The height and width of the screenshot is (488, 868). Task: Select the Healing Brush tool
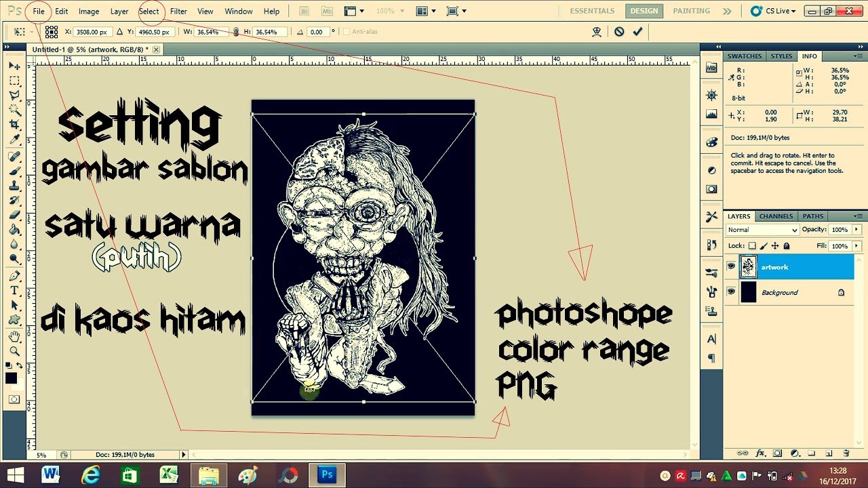14,156
